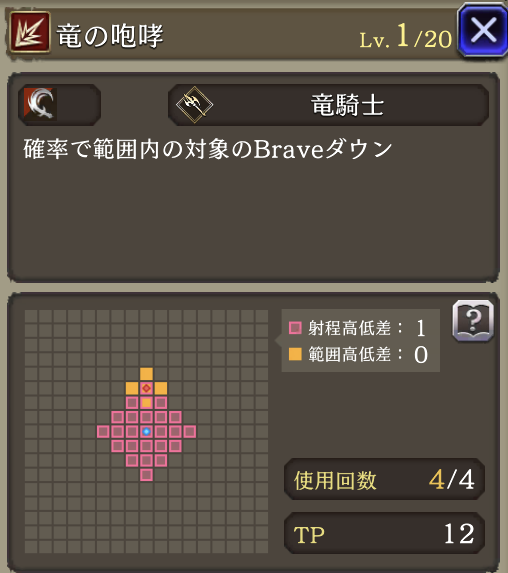The image size is (508, 573).
Task: Close the 竜の咆哮 skill dialog
Action: (483, 30)
